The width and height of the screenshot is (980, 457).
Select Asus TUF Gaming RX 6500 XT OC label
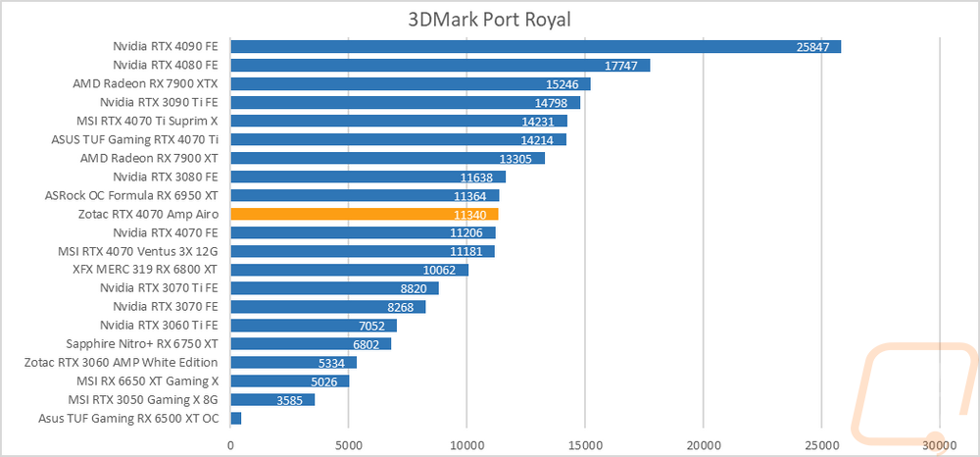128,418
